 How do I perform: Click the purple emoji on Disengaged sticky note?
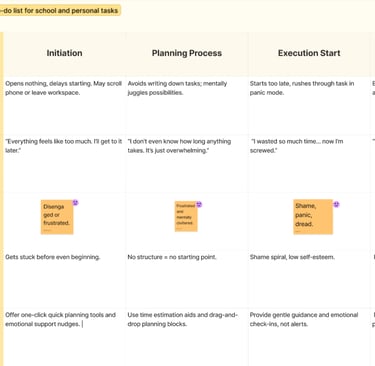(76, 202)
